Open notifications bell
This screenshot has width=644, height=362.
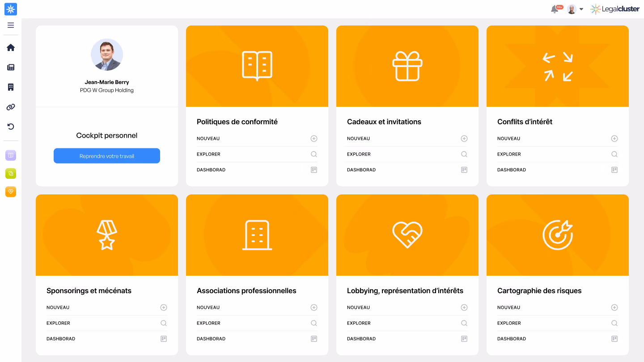(555, 9)
